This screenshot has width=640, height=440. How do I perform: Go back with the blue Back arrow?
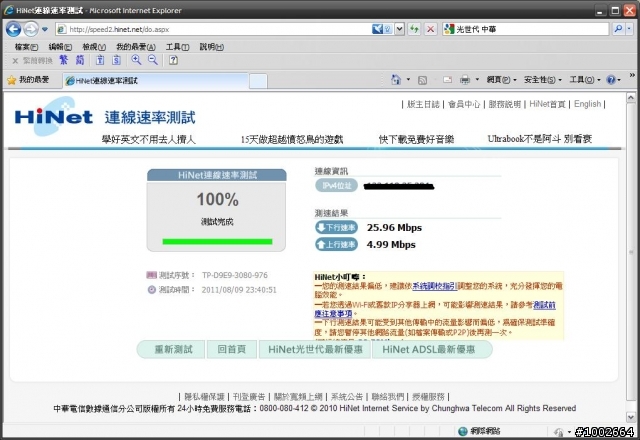point(14,29)
